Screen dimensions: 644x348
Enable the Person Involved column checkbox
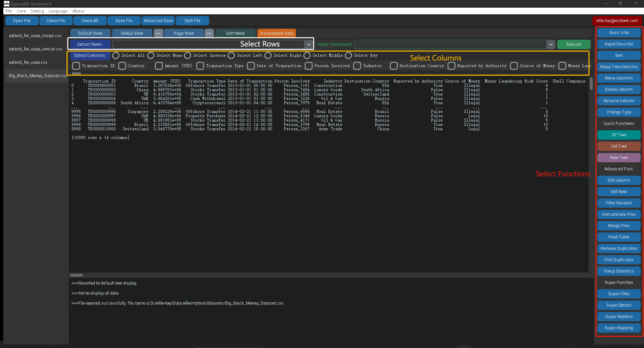(x=309, y=66)
